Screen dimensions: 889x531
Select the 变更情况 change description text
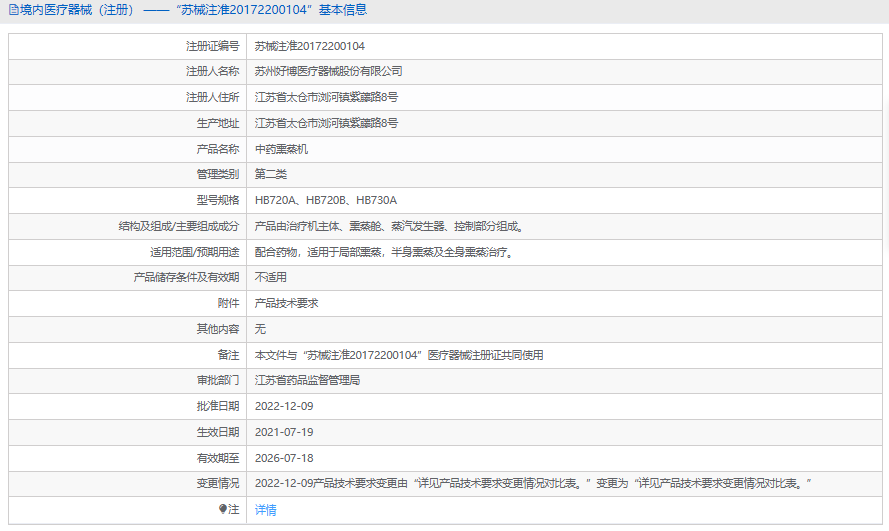pyautogui.click(x=533, y=483)
